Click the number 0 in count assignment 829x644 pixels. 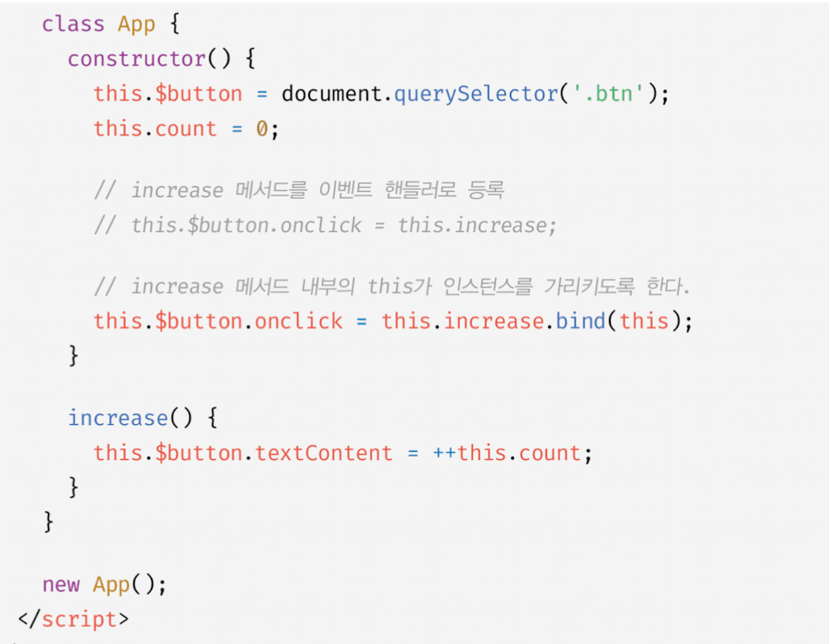point(262,128)
